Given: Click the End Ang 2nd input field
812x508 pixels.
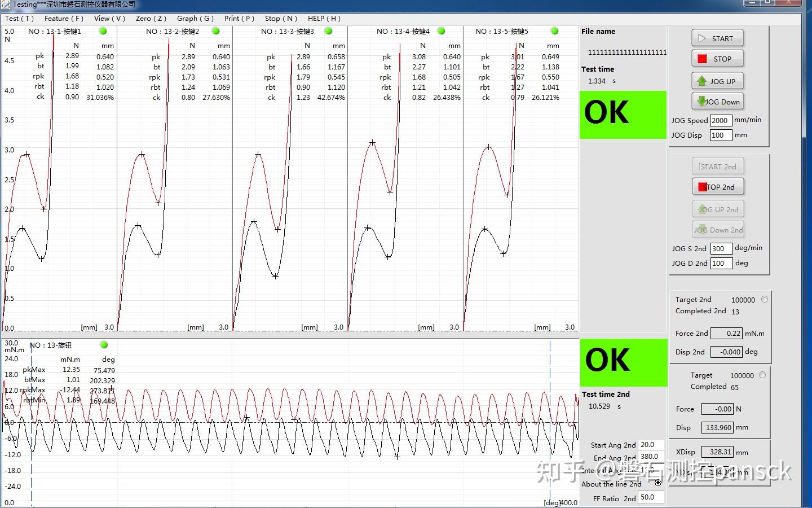Looking at the screenshot, I should pyautogui.click(x=651, y=457).
